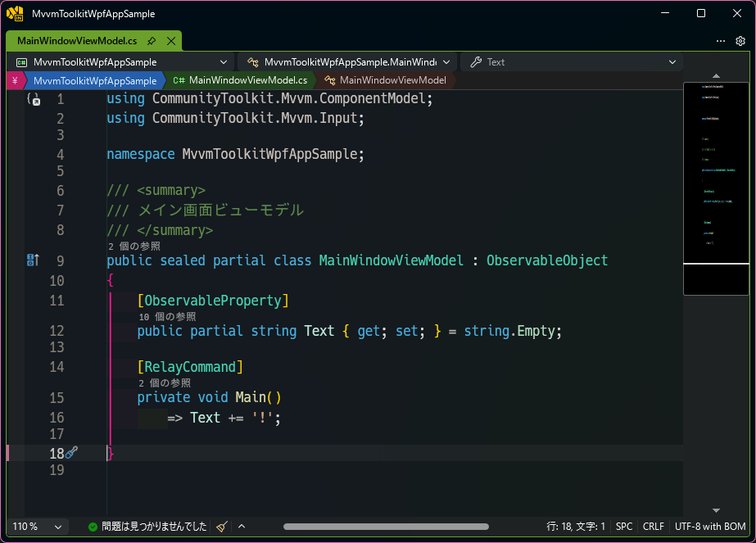
Task: Click the screwdriver quick actions icon on line 18
Action: coord(72,452)
